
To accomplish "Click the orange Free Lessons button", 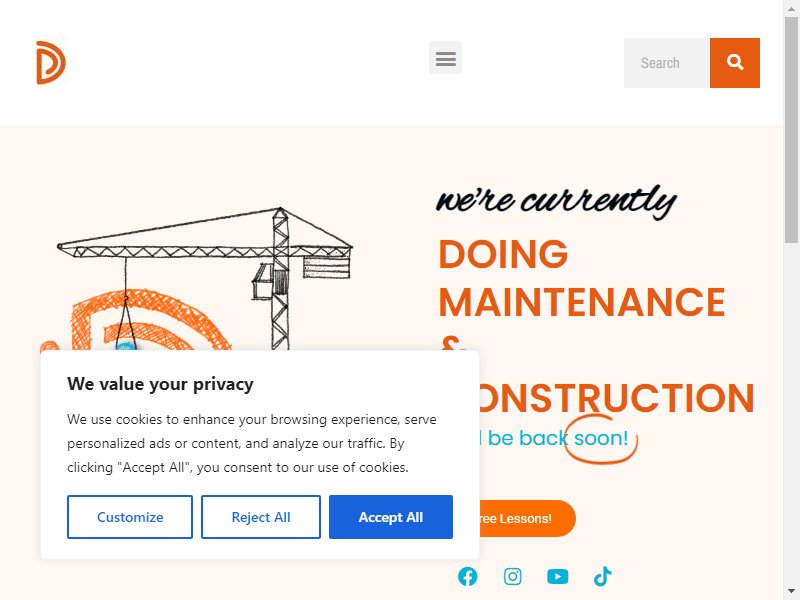I will point(528,518).
